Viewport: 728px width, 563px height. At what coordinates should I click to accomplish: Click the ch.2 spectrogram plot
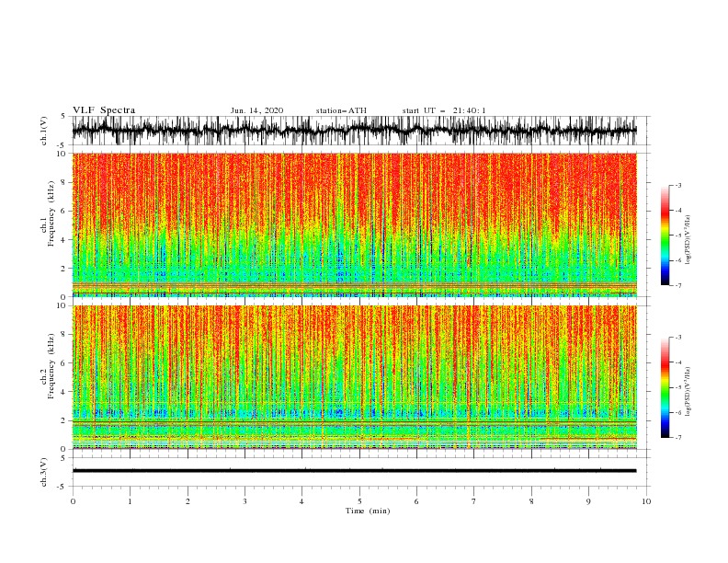point(354,377)
